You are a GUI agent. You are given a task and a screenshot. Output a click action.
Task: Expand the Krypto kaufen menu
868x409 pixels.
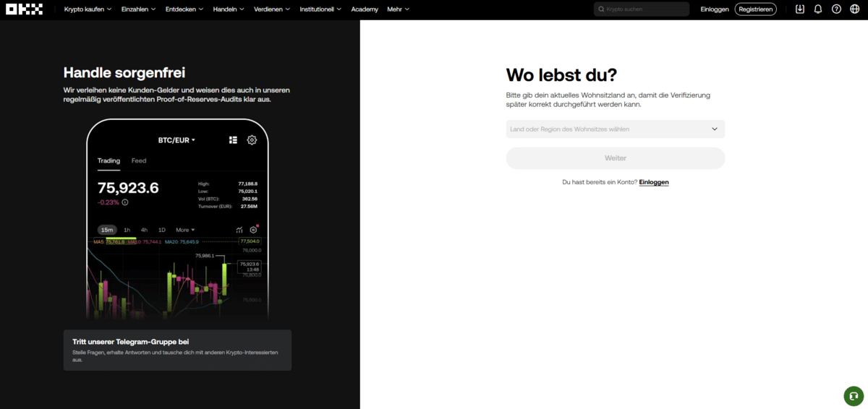pyautogui.click(x=88, y=9)
